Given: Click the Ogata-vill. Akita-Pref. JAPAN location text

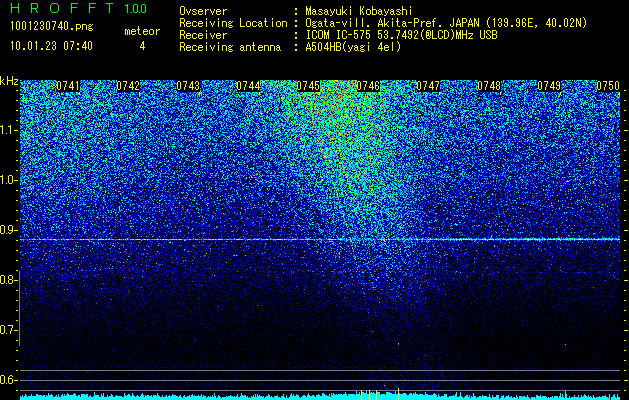Looking at the screenshot, I should tap(446, 23).
